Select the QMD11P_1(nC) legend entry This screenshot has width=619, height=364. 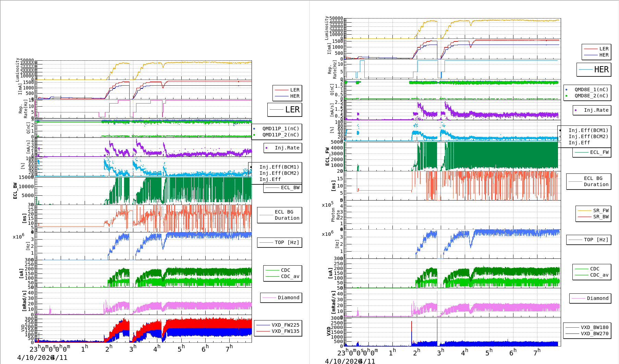[280, 129]
